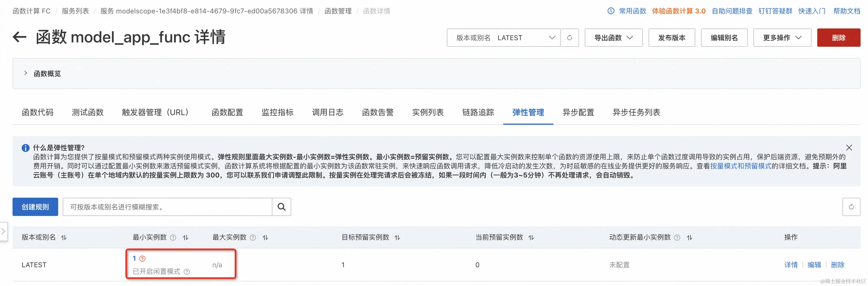Click the refresh icon beside version selector

click(x=569, y=38)
